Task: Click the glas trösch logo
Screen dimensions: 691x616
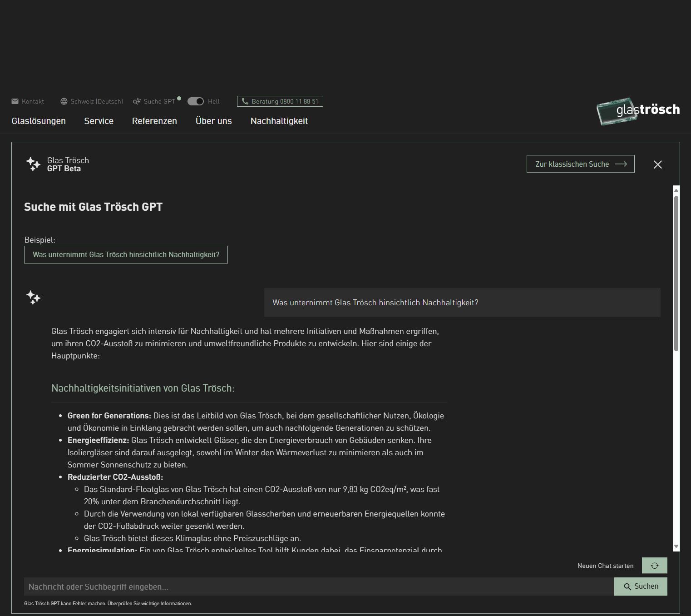Action: [x=638, y=111]
